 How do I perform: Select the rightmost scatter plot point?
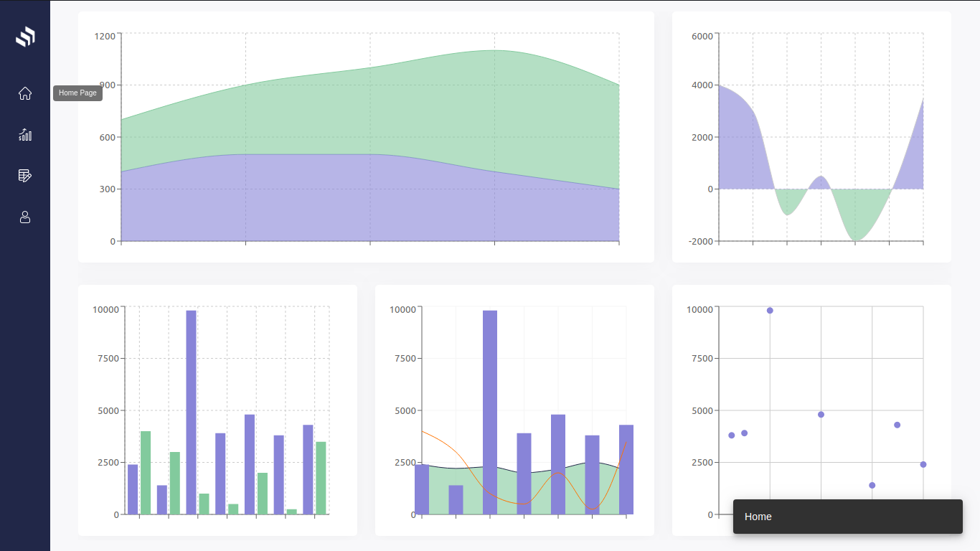[x=923, y=465]
